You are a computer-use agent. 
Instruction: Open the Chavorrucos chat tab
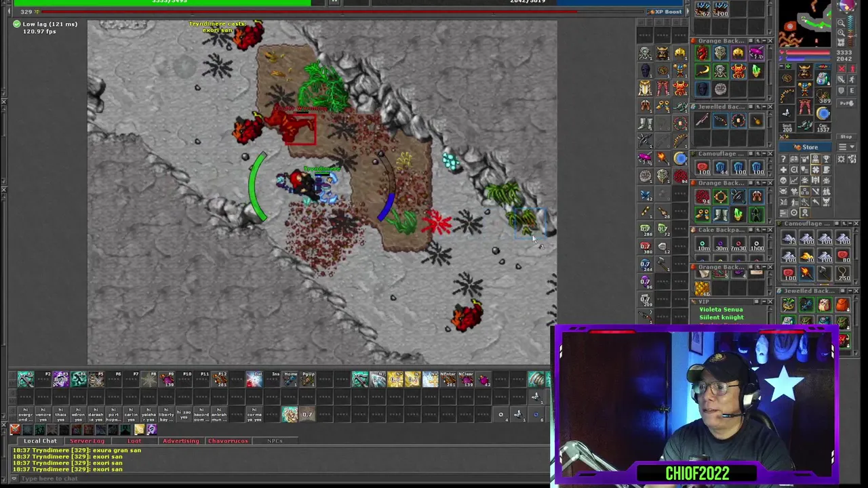coord(228,441)
